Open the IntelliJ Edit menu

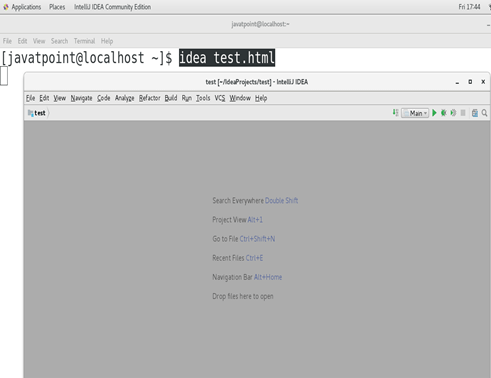click(x=44, y=98)
